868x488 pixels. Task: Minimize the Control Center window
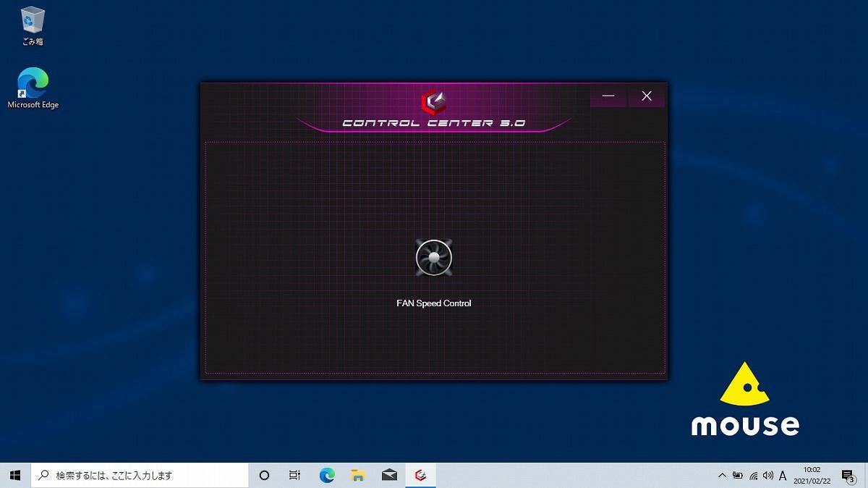tap(608, 96)
